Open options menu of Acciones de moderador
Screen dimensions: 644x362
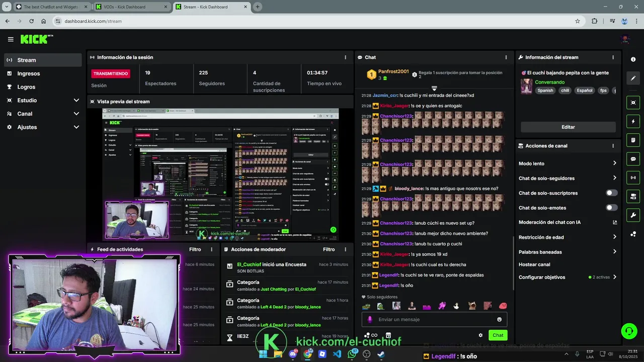click(345, 249)
